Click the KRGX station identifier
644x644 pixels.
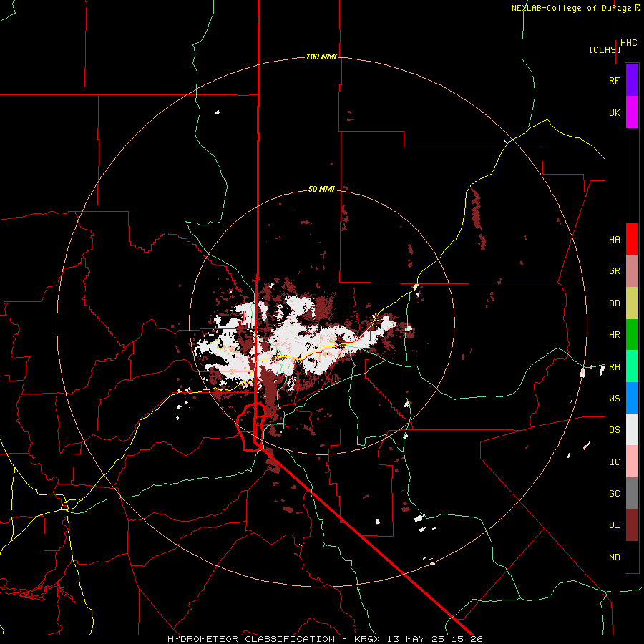(x=367, y=639)
